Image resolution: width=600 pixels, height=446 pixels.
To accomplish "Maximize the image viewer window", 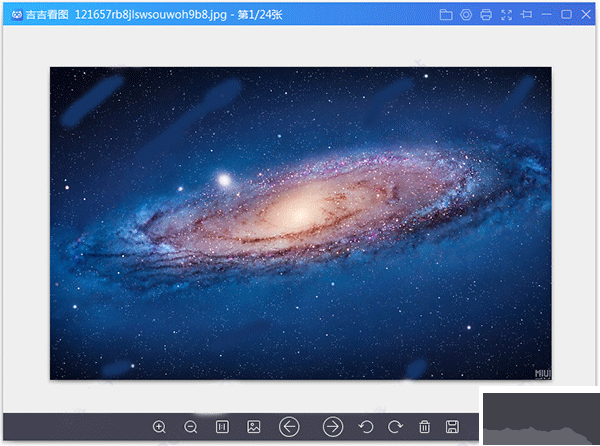I will coord(567,15).
